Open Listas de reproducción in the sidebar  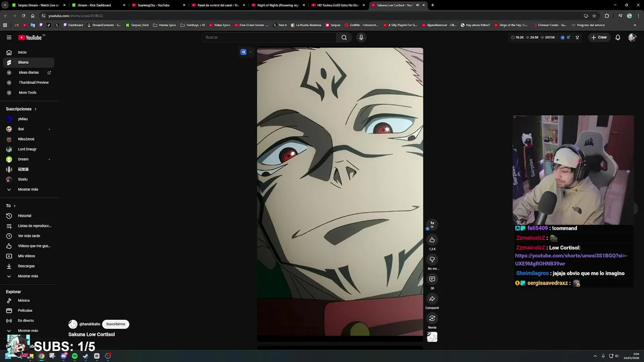pos(29,226)
